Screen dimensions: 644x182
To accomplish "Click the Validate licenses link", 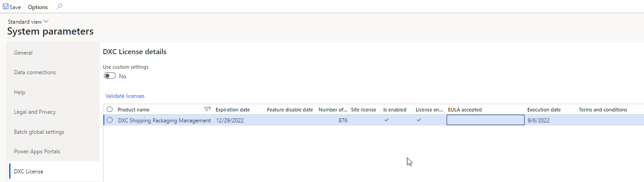I will click(x=125, y=96).
